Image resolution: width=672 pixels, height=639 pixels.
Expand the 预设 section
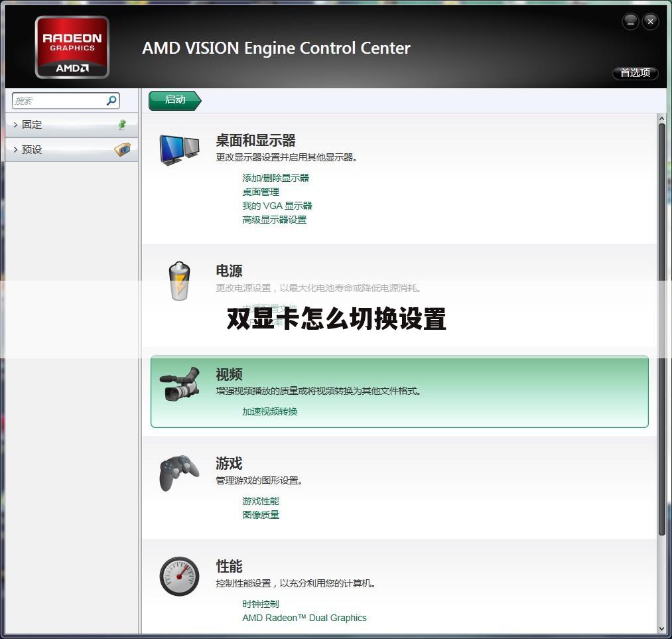click(71, 149)
